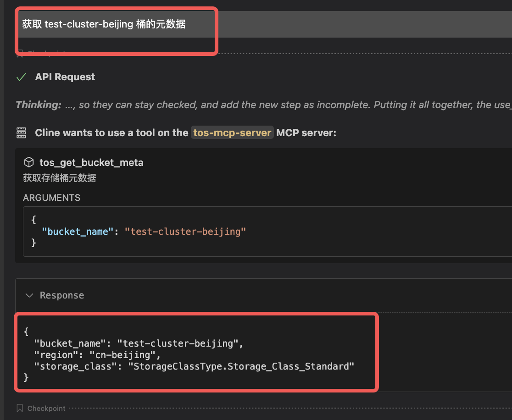Click the "bucket_name" key in arguments block
Image resolution: width=512 pixels, height=420 pixels.
coord(78,232)
